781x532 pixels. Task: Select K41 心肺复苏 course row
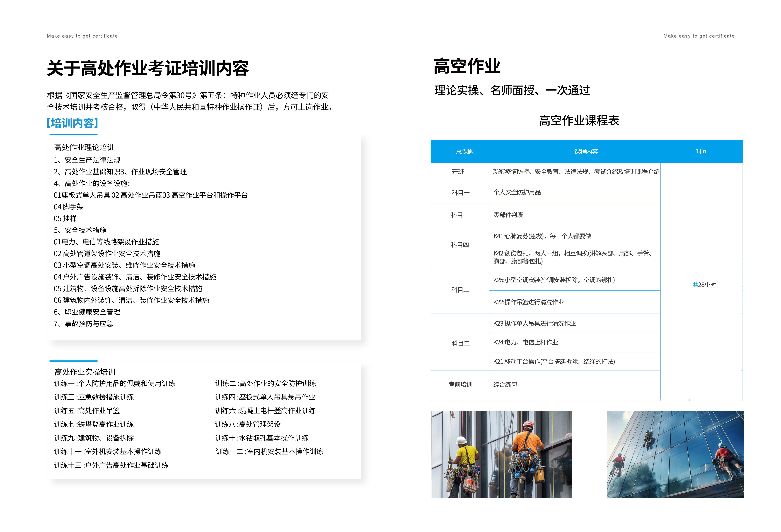click(x=542, y=236)
